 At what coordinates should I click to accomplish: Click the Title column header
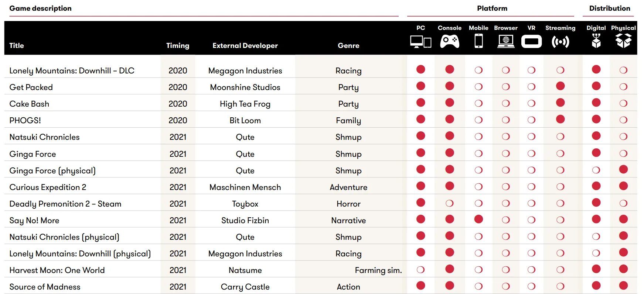coord(17,46)
